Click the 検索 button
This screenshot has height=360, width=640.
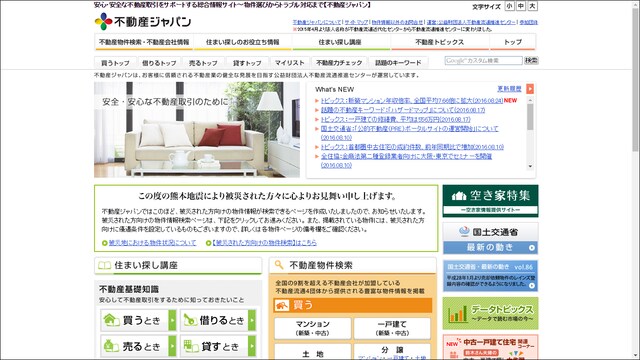[531, 60]
